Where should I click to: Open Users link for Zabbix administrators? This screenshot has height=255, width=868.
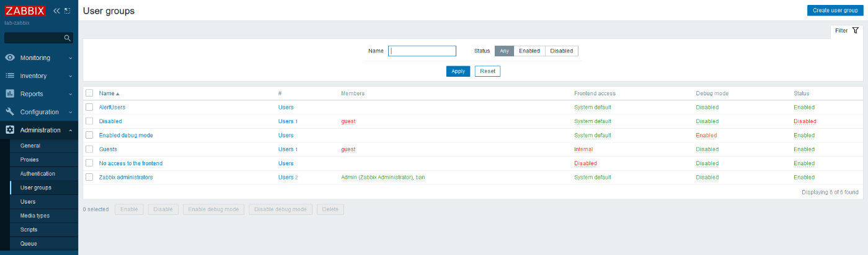coord(286,177)
